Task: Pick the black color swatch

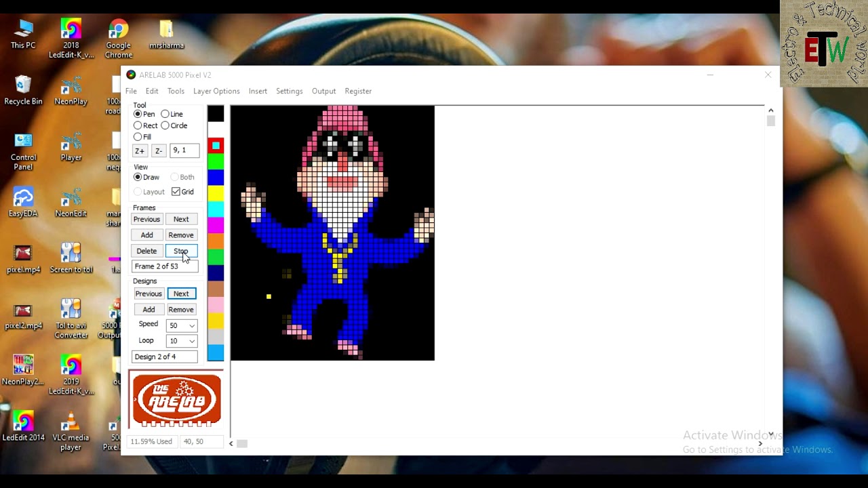Action: (x=216, y=114)
